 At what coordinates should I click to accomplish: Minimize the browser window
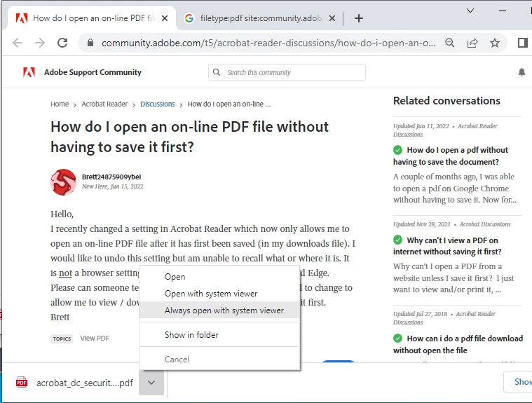pyautogui.click(x=503, y=11)
